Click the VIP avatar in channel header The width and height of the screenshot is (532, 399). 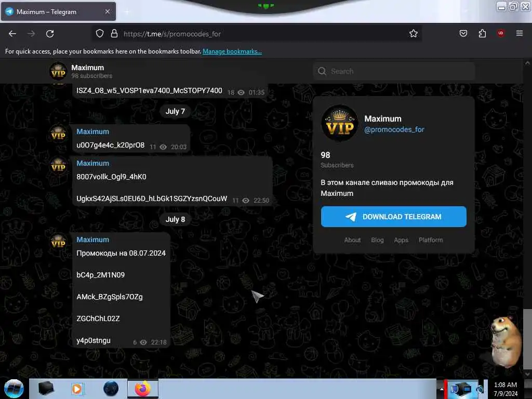58,72
